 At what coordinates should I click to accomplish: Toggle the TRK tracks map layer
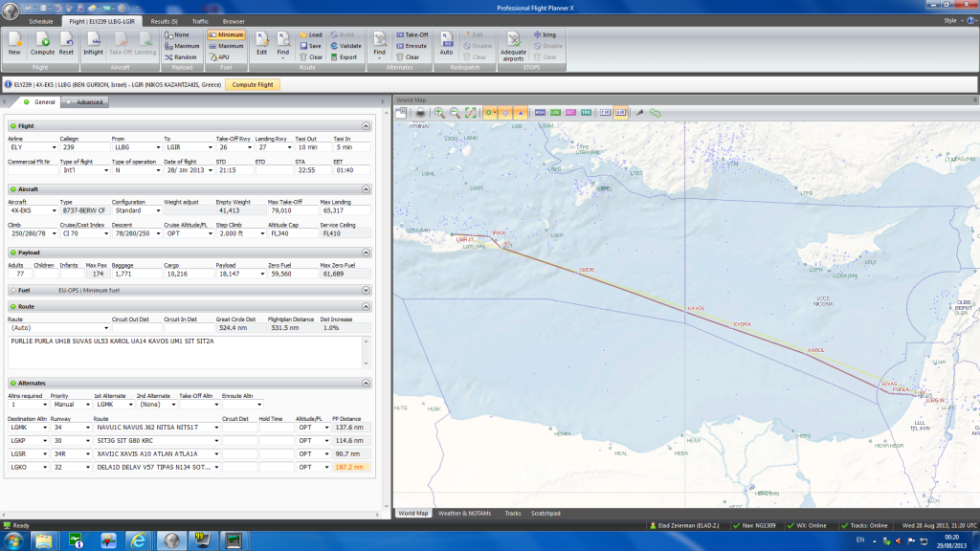(586, 112)
